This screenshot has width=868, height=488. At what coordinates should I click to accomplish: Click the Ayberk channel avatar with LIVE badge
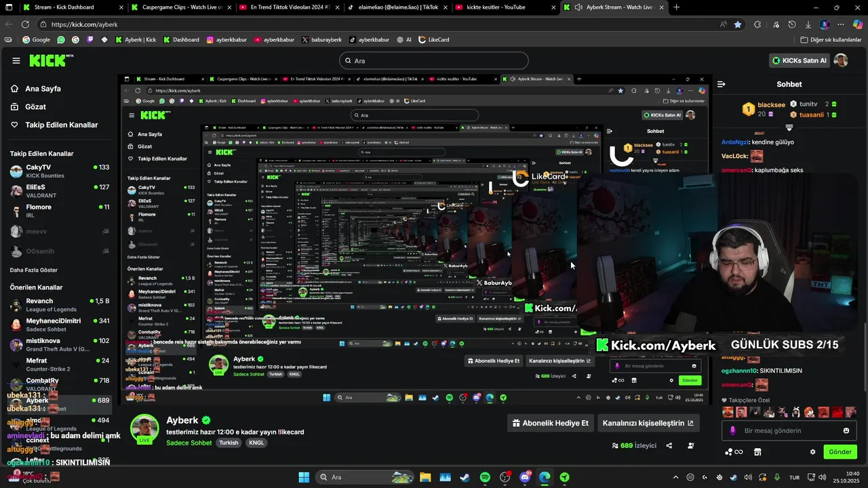tap(144, 428)
